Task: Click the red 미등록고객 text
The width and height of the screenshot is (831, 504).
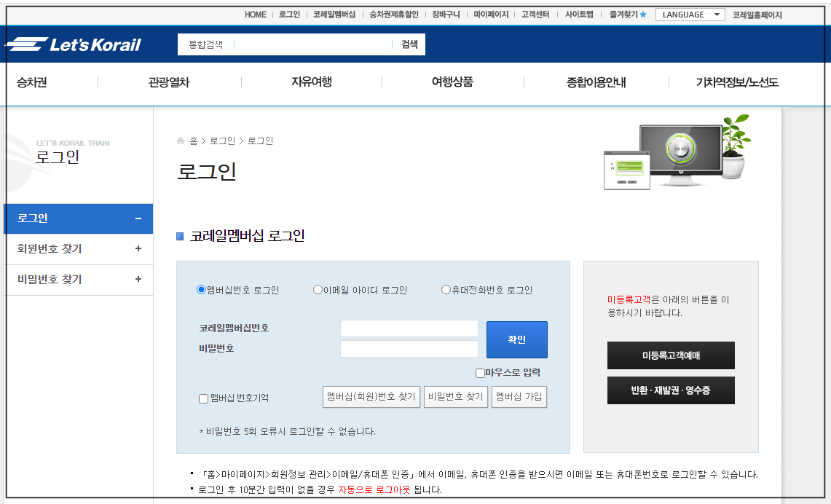Action: click(629, 299)
